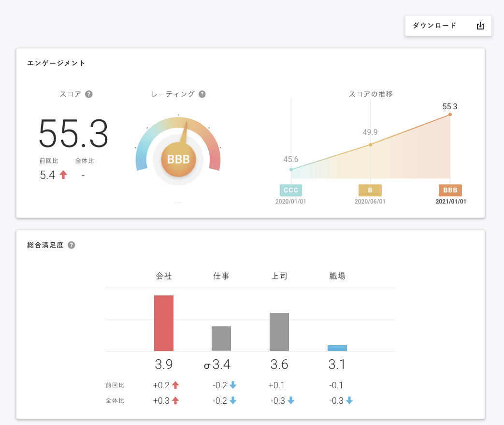The height and width of the screenshot is (425, 504).
Task: Select the 49.9 data point on the trend chart
Action: (x=370, y=145)
